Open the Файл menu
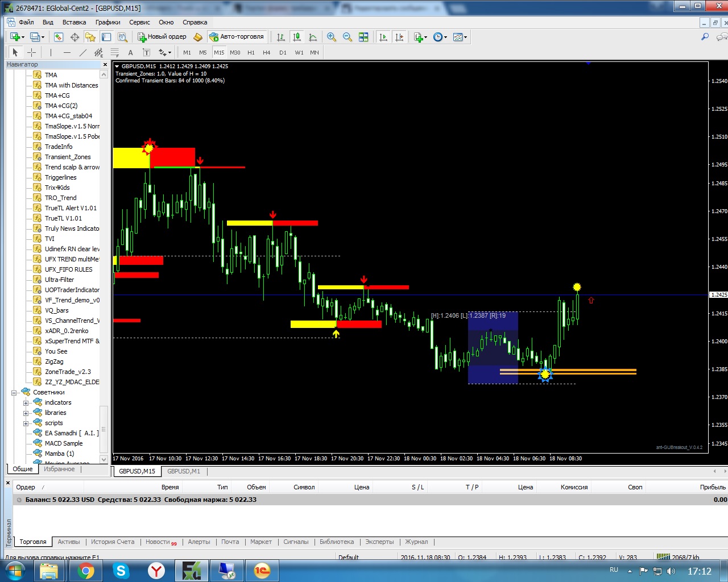The image size is (728, 582). pos(26,22)
